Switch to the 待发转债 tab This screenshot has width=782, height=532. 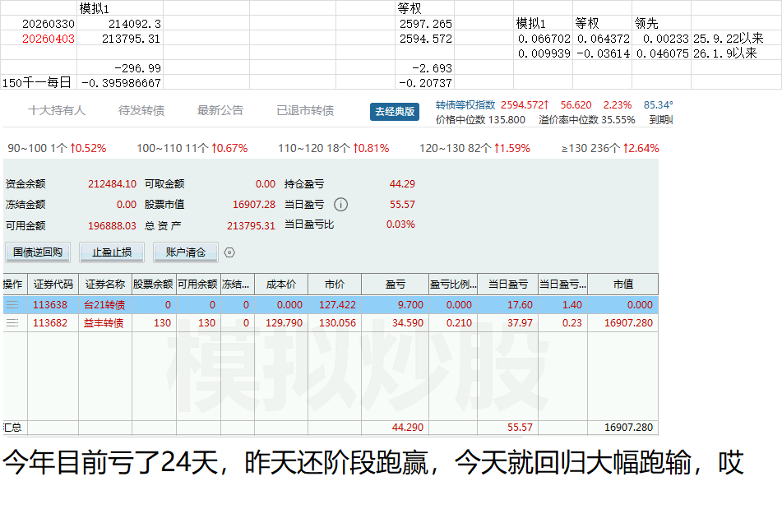[141, 111]
